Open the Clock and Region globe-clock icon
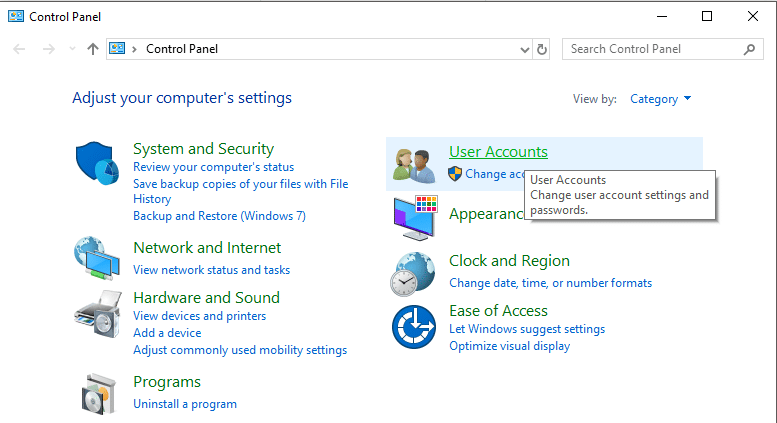The height and width of the screenshot is (423, 777). [413, 274]
